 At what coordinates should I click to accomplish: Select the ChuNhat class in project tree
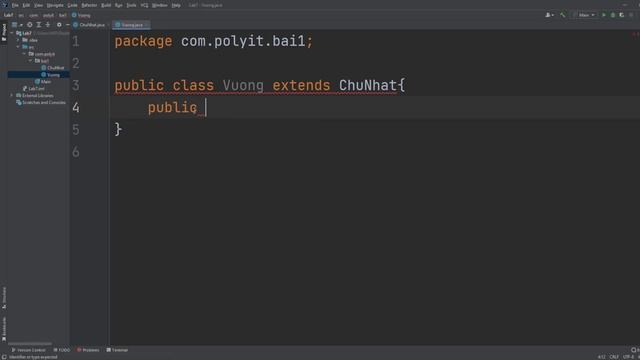click(53, 68)
